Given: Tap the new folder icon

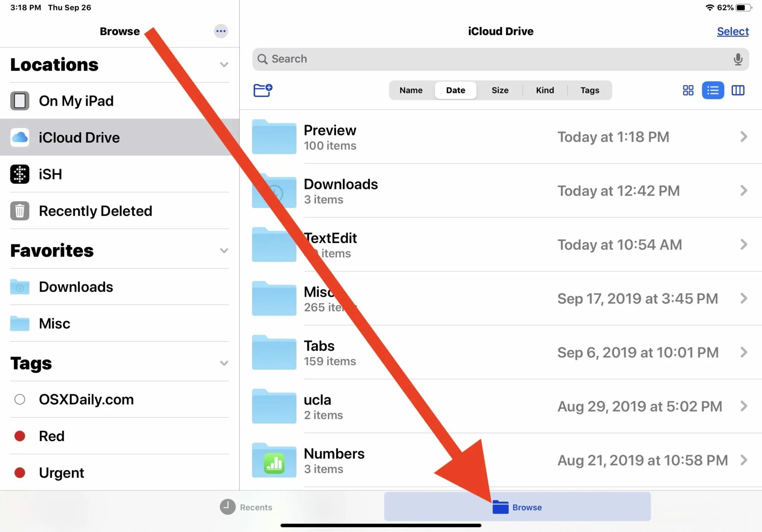Looking at the screenshot, I should pyautogui.click(x=263, y=90).
